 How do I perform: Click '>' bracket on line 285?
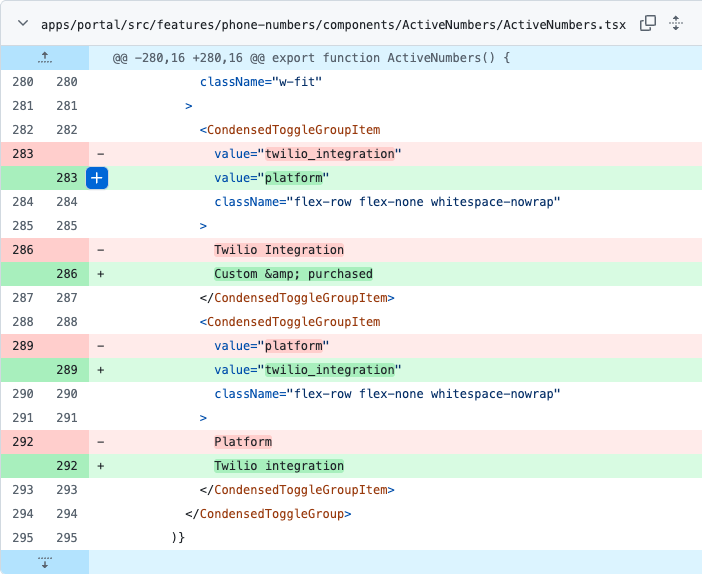coord(203,226)
